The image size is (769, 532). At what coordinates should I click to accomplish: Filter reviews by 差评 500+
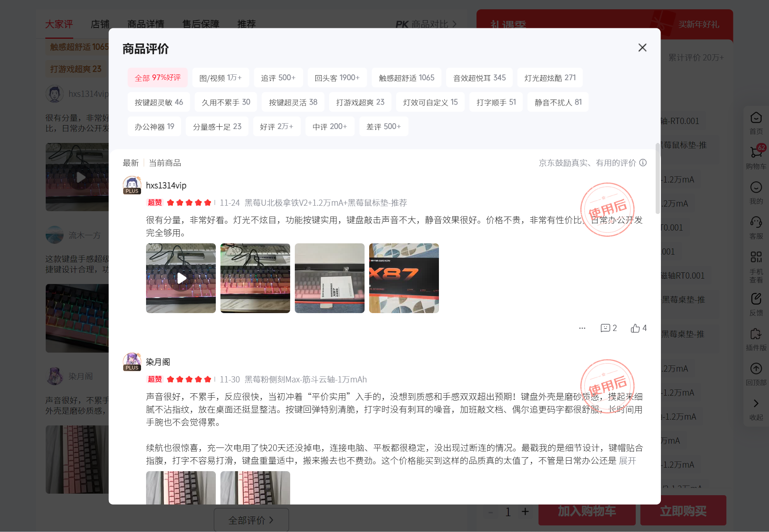click(384, 126)
